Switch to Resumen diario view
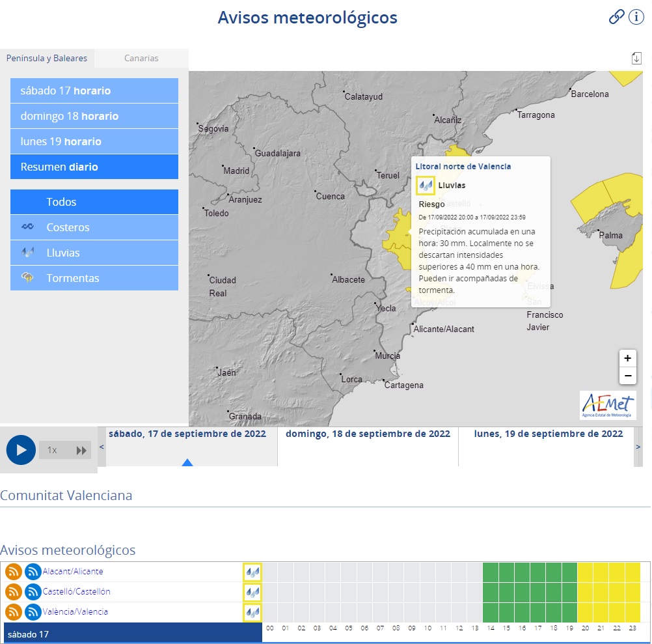The width and height of the screenshot is (652, 644). [94, 167]
